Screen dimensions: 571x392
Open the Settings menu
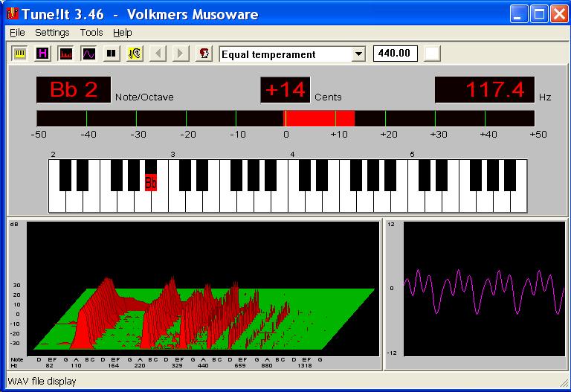point(52,33)
